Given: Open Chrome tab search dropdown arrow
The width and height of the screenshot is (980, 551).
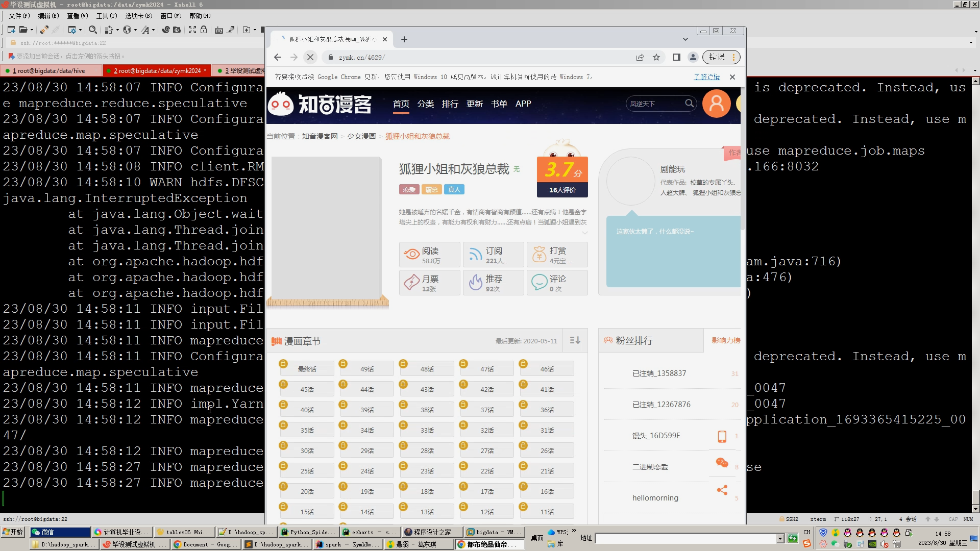Looking at the screenshot, I should coord(685,39).
